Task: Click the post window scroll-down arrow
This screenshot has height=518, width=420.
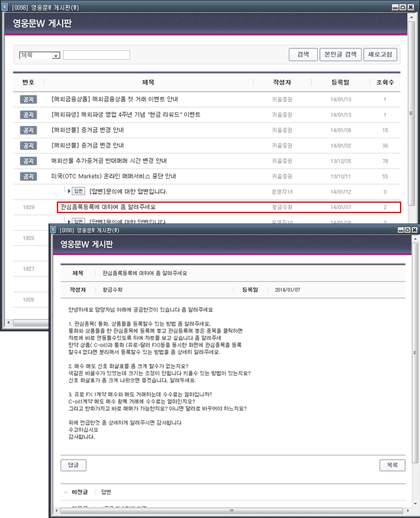Action: coord(415,504)
